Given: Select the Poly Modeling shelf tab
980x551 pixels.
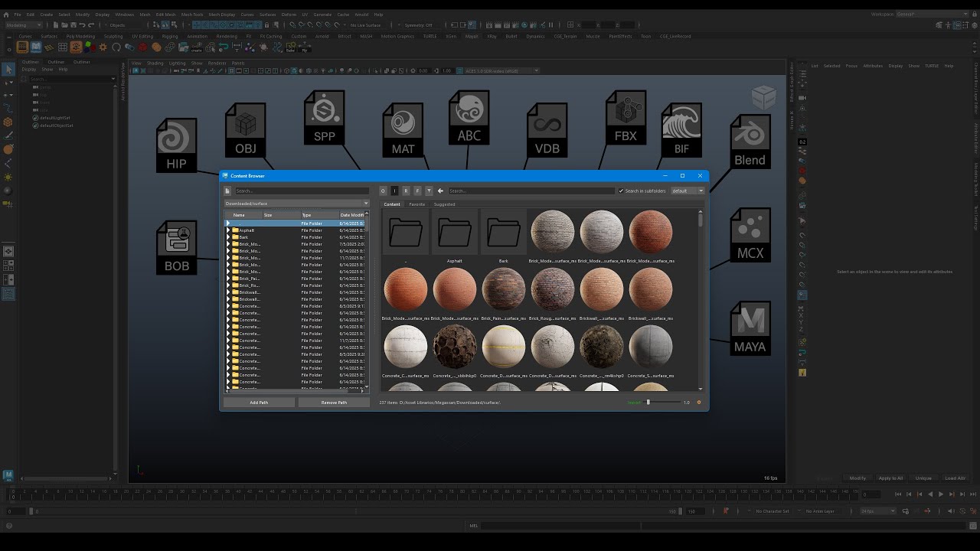Looking at the screenshot, I should (80, 36).
